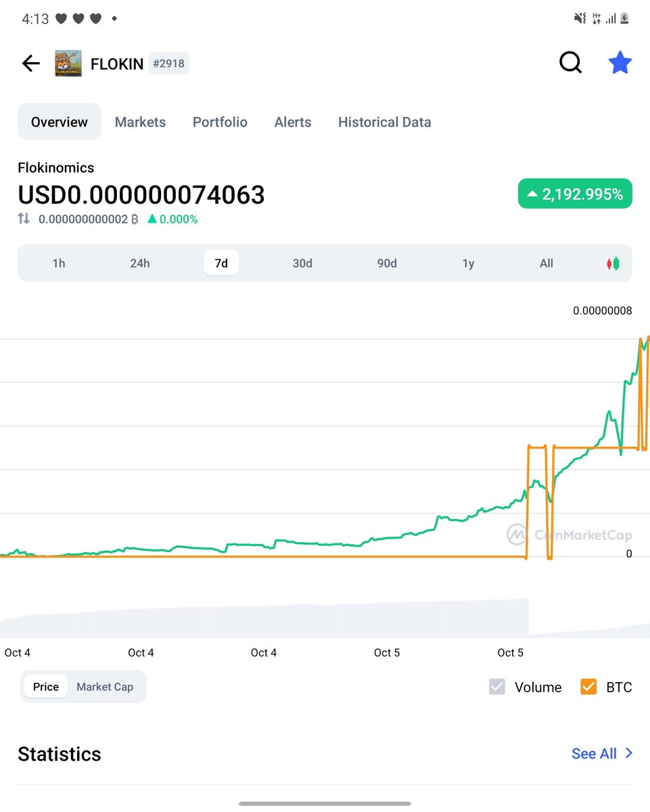Viewport: 650px width, 812px height.
Task: Switch to the Markets tab
Action: [140, 122]
